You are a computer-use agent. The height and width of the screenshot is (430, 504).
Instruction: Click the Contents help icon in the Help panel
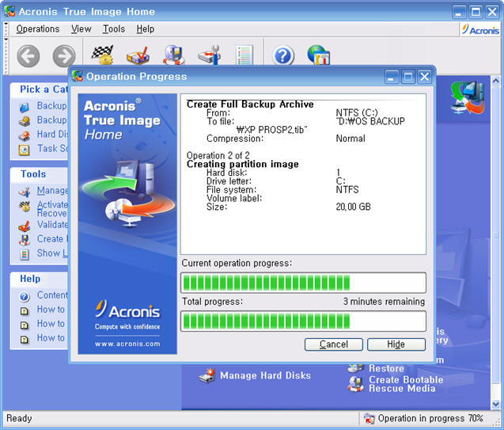click(x=24, y=296)
